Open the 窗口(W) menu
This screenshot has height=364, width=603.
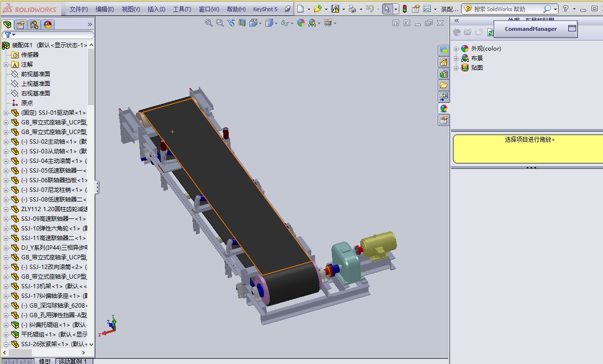tap(209, 9)
